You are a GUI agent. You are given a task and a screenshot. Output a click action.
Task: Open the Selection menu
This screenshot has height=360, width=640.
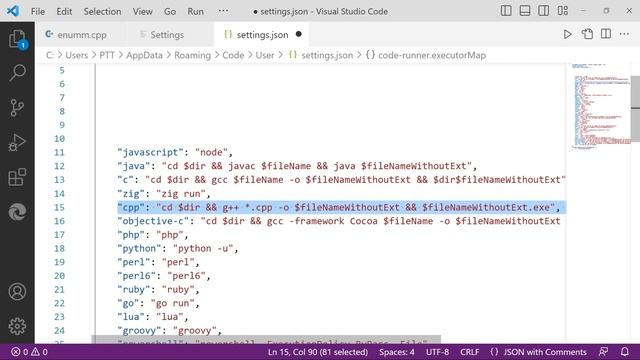102,11
